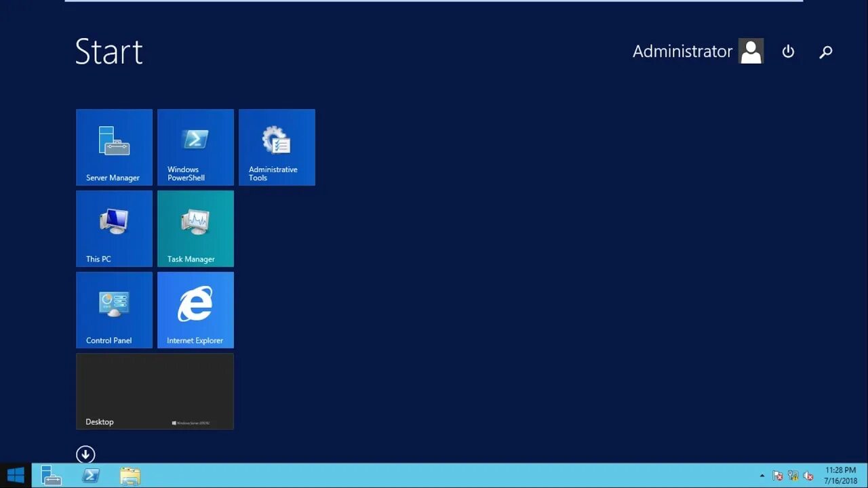Show all apps using the down arrow
The height and width of the screenshot is (488, 868).
coord(85,454)
